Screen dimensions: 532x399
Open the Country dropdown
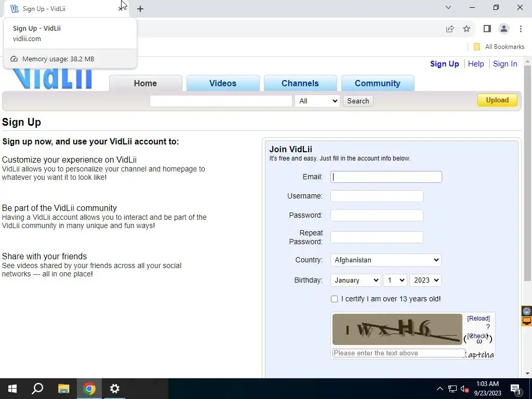coord(386,260)
